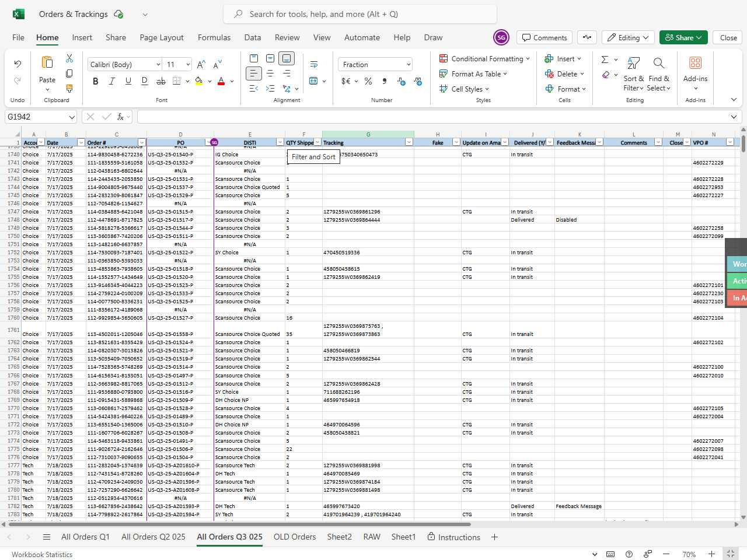The width and height of the screenshot is (747, 560).
Task: Collapse the ribbon with the chevron
Action: (734, 100)
